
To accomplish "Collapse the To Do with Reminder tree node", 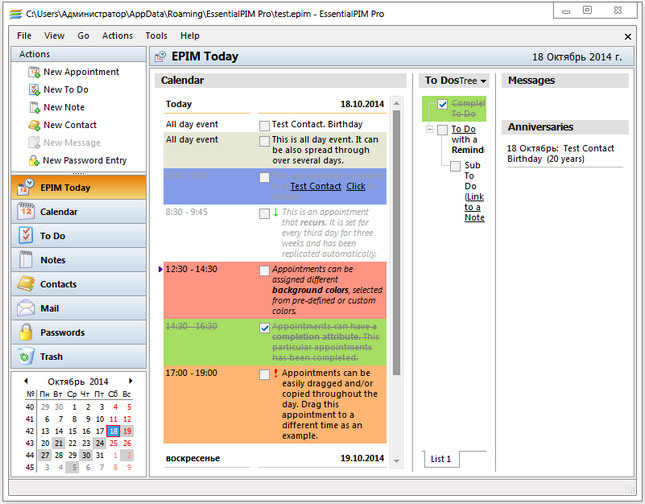I will tap(428, 130).
